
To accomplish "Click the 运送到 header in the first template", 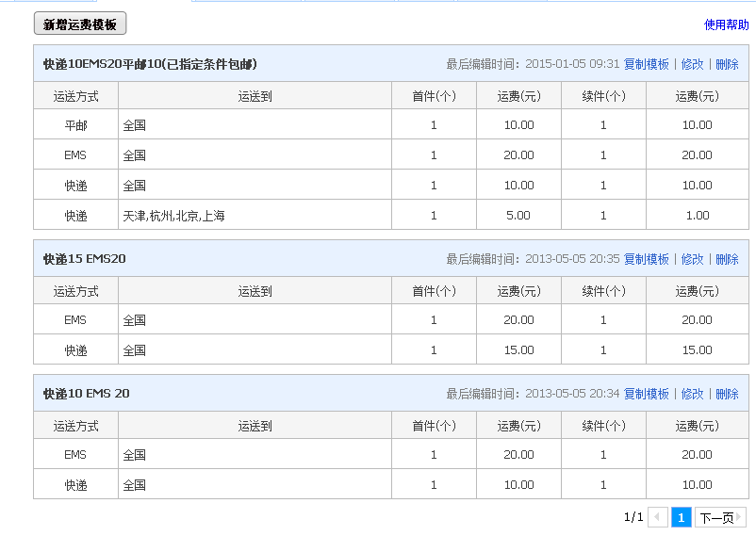I will 255,96.
